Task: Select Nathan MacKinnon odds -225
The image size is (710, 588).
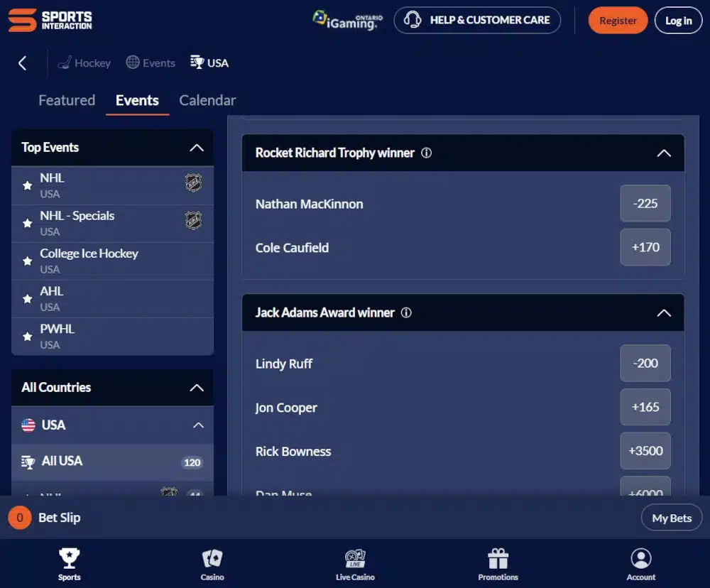Action: click(x=645, y=203)
